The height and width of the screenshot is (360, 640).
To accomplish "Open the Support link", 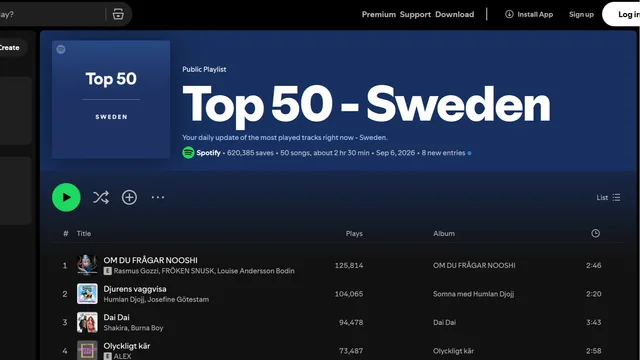I will 415,14.
